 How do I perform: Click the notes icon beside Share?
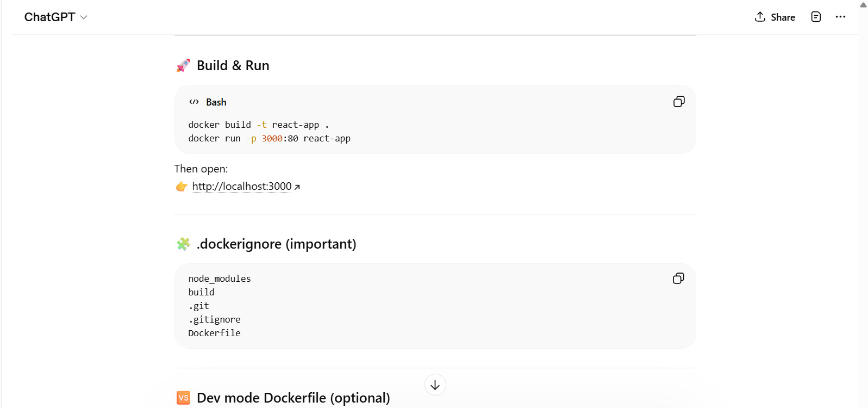[816, 17]
